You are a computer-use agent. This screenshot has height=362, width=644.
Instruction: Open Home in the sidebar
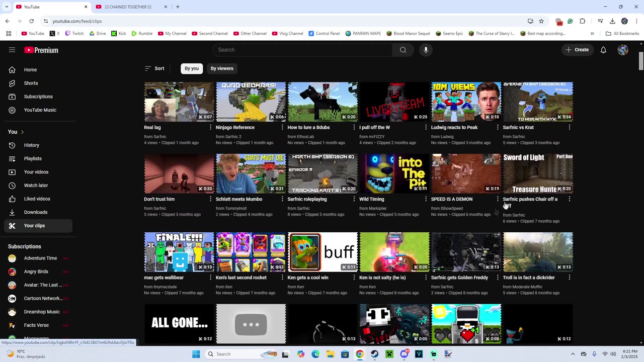[38, 70]
